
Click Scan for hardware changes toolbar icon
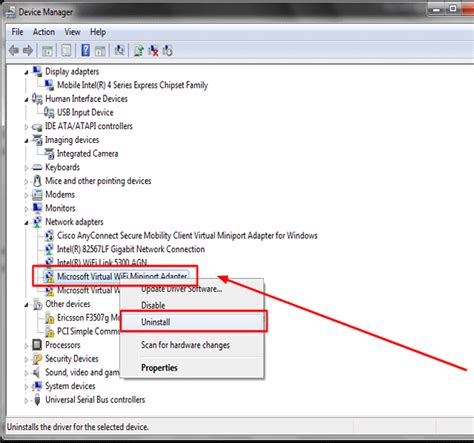coord(119,50)
